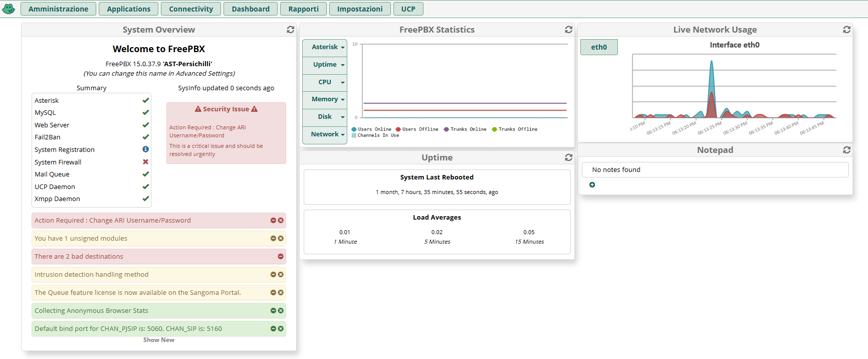Collapse the unsigned modules notification
Viewport: 868px width, 359px height.
click(x=273, y=238)
